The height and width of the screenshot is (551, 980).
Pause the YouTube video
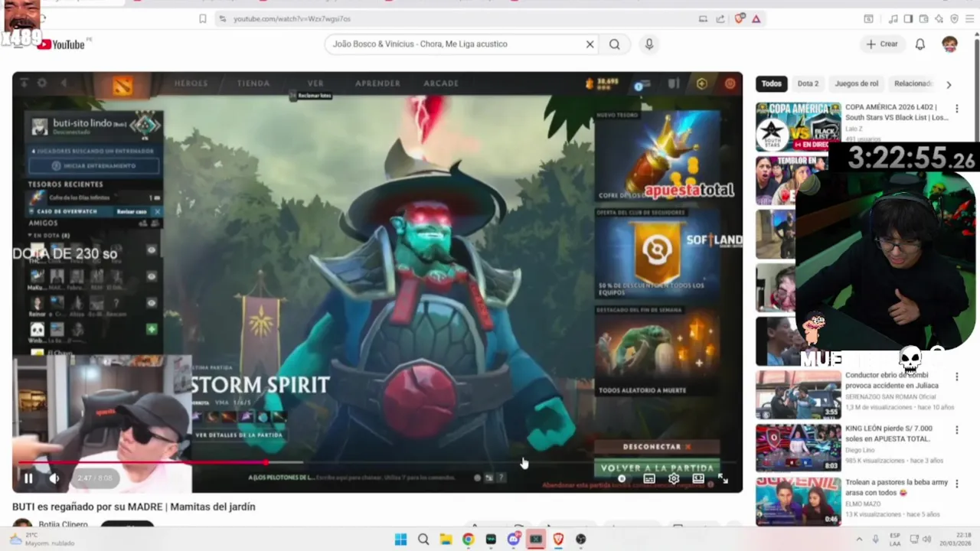[28, 478]
